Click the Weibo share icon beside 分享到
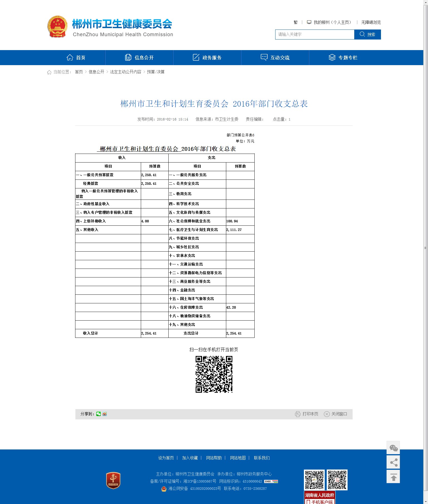Image resolution: width=428 pixels, height=504 pixels. (105, 414)
